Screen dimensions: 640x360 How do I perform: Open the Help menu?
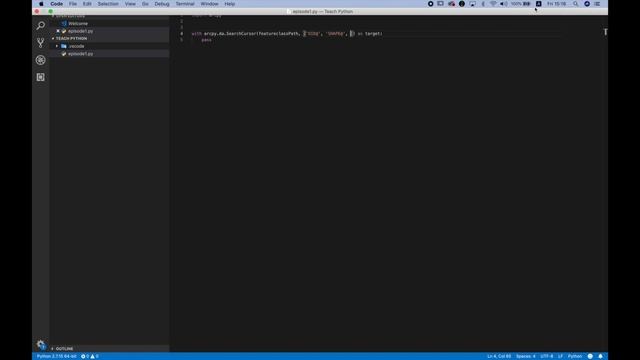pyautogui.click(x=229, y=4)
